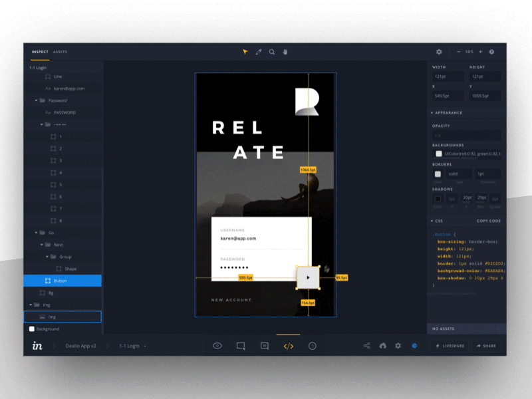Screen dimensions: 532x399
Task: Select the hand pan tool
Action: [285, 52]
